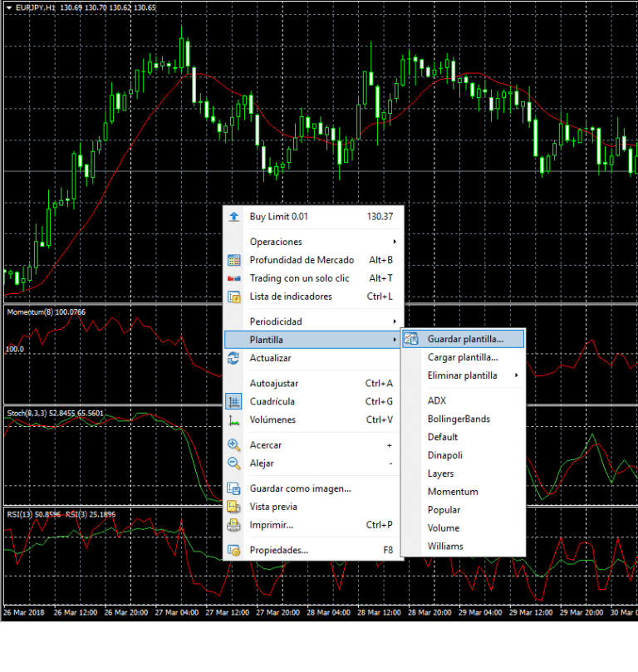
Task: Click the 26 Mar 2018 time label
Action: 24,612
